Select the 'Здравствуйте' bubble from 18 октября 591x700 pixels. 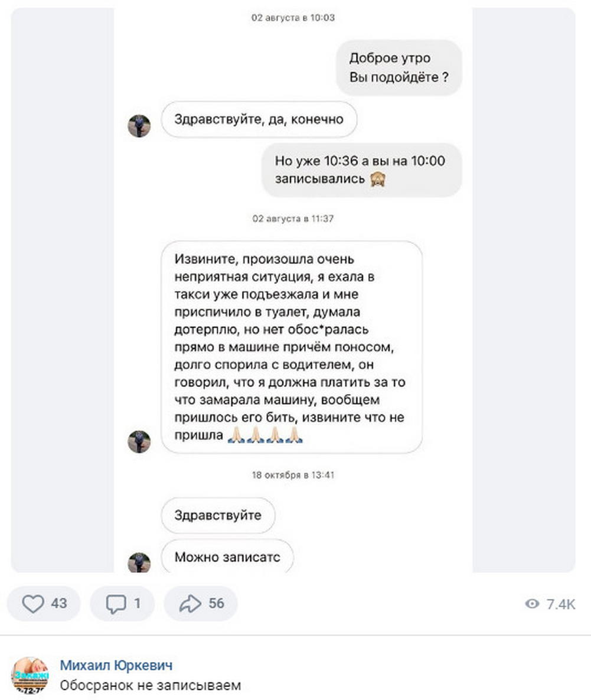pyautogui.click(x=218, y=515)
